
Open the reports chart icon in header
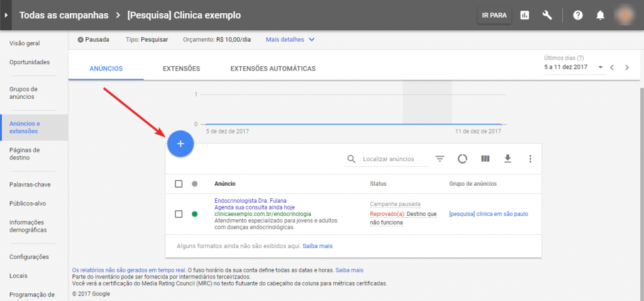click(x=525, y=16)
